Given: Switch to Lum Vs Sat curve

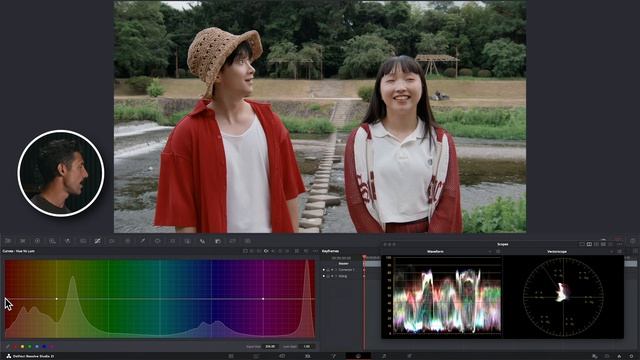Looking at the screenshot, I should (273, 251).
